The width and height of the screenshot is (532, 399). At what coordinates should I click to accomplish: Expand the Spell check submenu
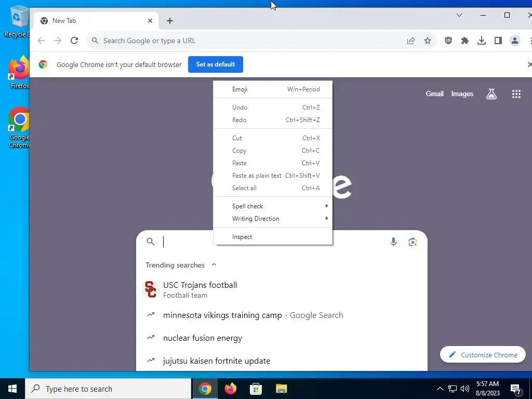coord(273,206)
